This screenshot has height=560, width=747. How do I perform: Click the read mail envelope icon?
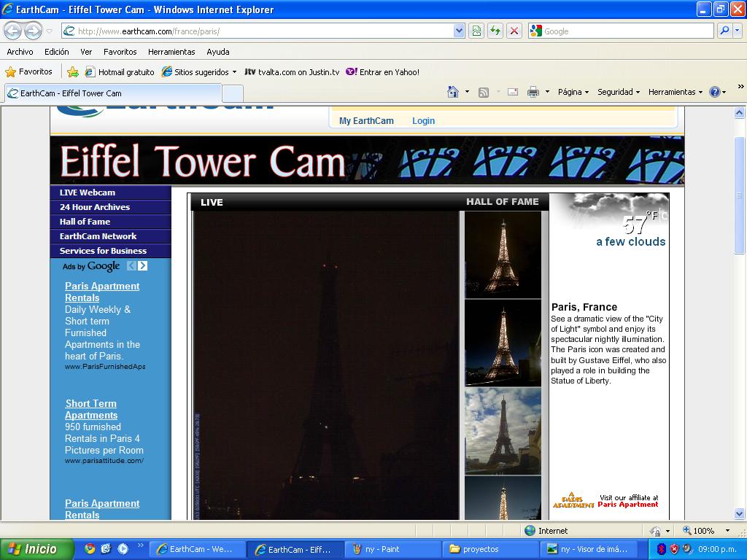(513, 92)
